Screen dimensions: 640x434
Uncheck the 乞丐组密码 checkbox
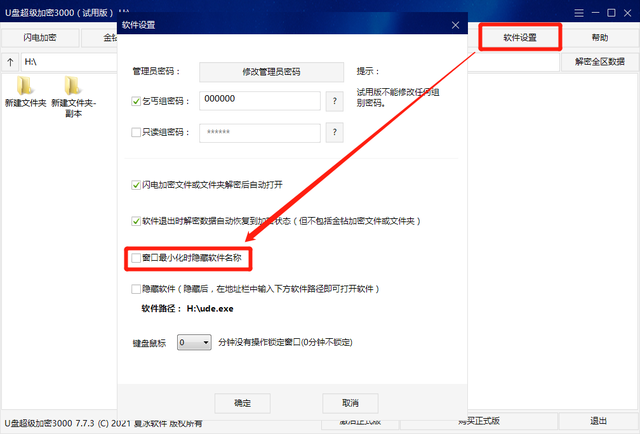136,101
